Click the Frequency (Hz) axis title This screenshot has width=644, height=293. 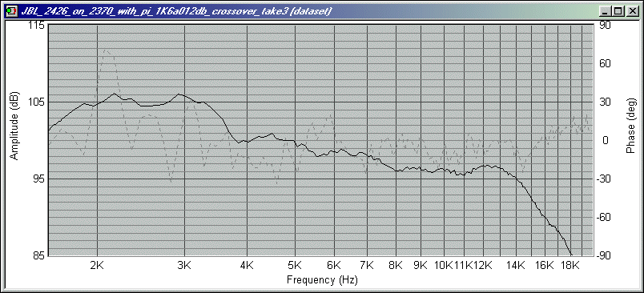(x=322, y=280)
